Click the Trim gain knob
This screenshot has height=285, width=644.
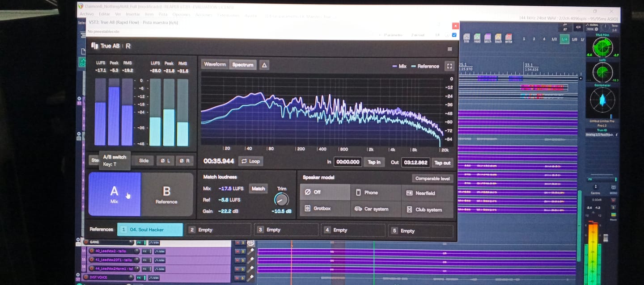coord(281,199)
